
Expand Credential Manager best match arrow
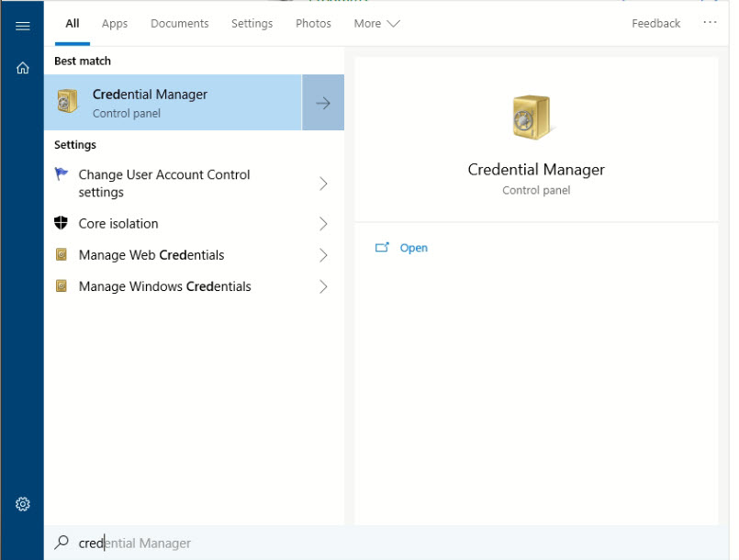tap(322, 103)
